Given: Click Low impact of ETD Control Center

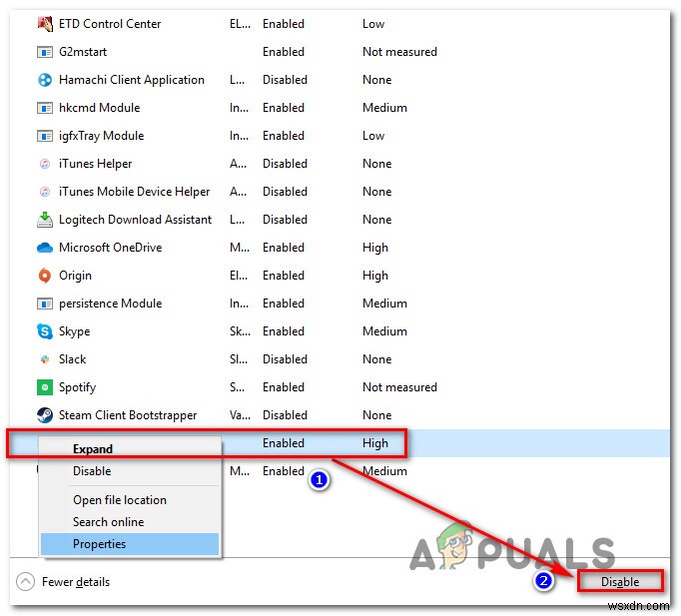Looking at the screenshot, I should (x=373, y=24).
